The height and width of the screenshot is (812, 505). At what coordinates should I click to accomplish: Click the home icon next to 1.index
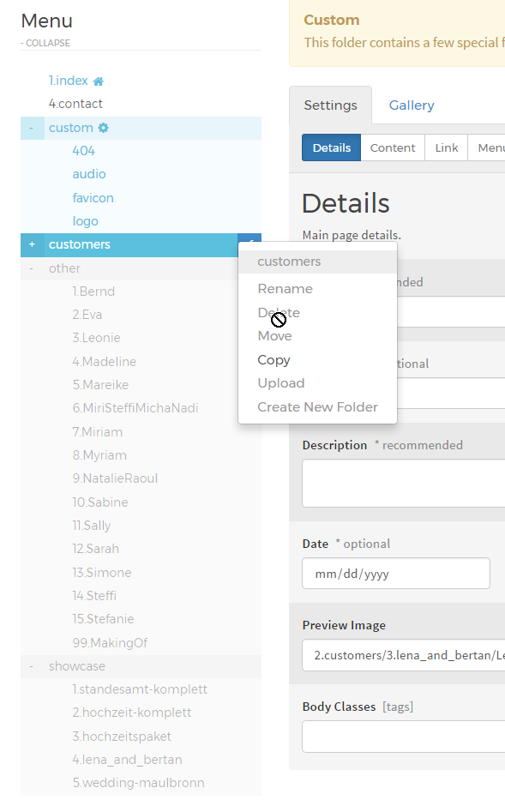click(99, 81)
